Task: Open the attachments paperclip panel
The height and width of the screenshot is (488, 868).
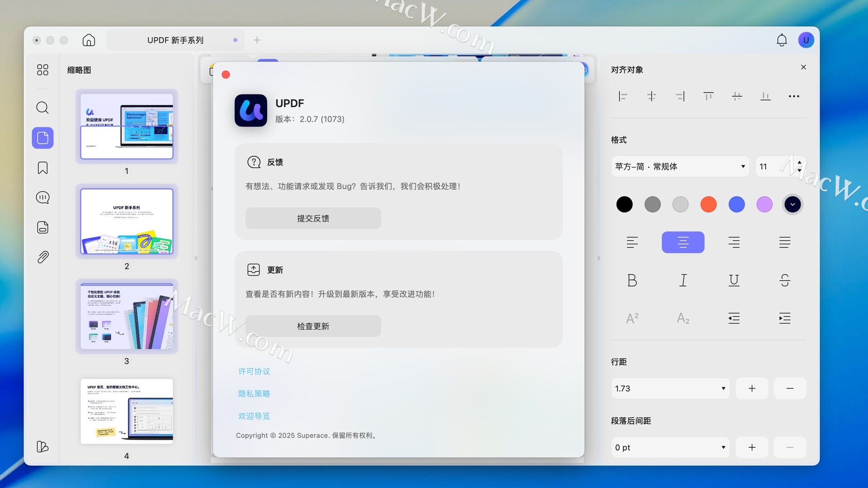Action: point(42,257)
